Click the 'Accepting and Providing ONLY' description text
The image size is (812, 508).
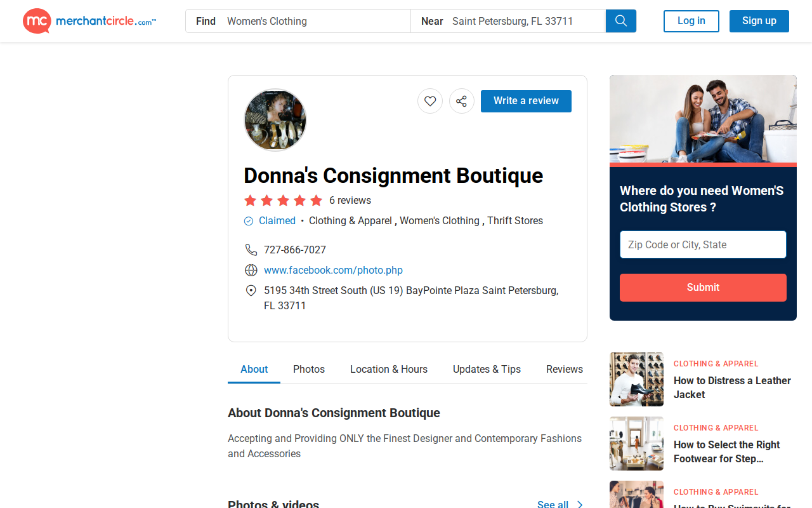pyautogui.click(x=405, y=446)
